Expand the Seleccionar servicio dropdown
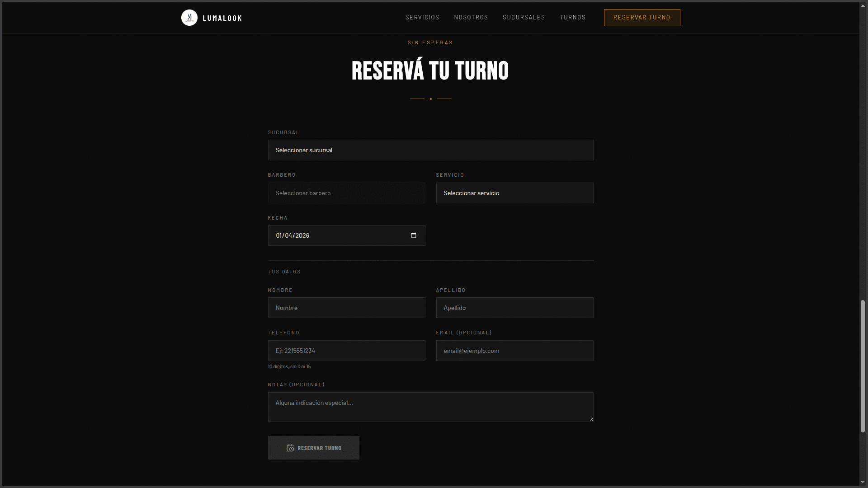Viewport: 868px width, 488px height. (x=514, y=193)
